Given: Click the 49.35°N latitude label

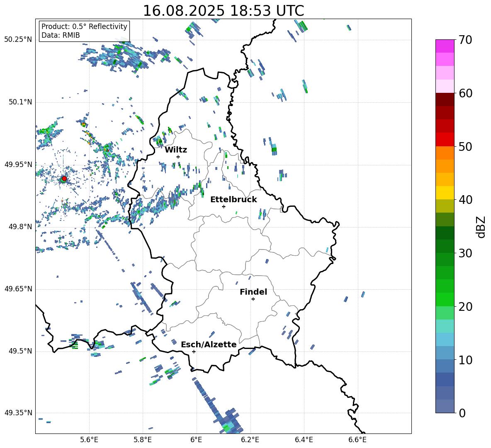Looking at the screenshot, I should tap(18, 413).
